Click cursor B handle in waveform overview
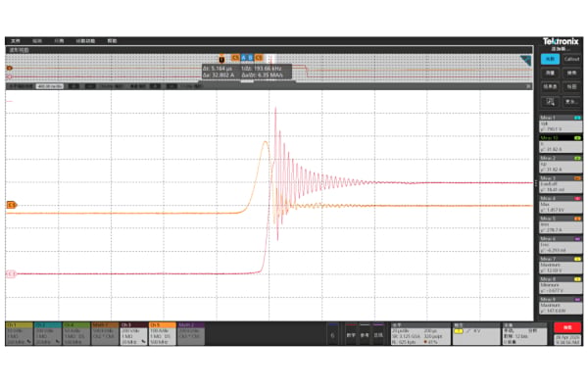 coord(251,58)
